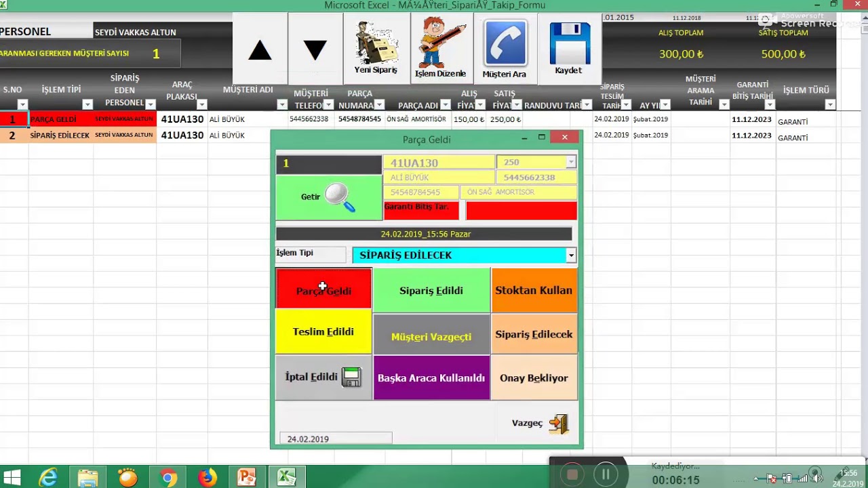868x488 pixels.
Task: Click the 41UA130 plate field in dialog
Action: [439, 163]
